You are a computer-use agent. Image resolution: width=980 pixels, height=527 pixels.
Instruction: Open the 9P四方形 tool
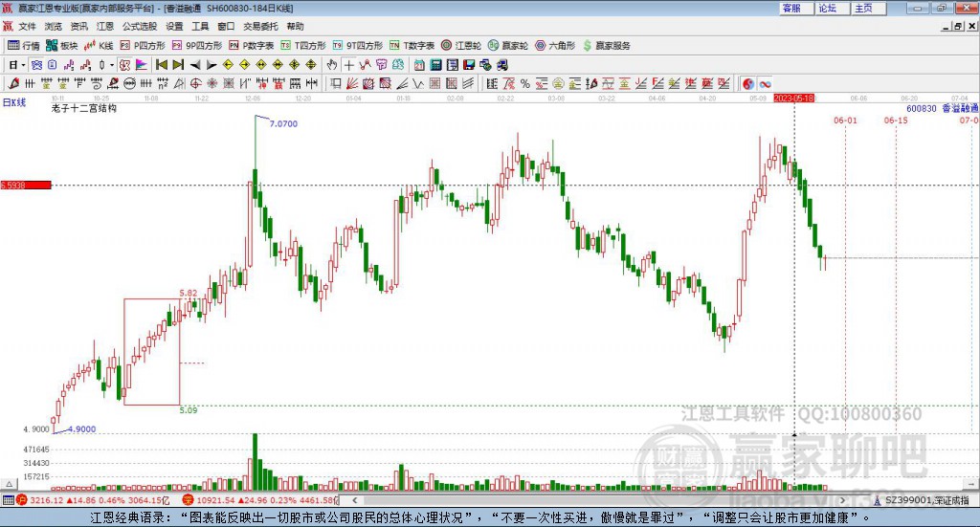(x=197, y=46)
